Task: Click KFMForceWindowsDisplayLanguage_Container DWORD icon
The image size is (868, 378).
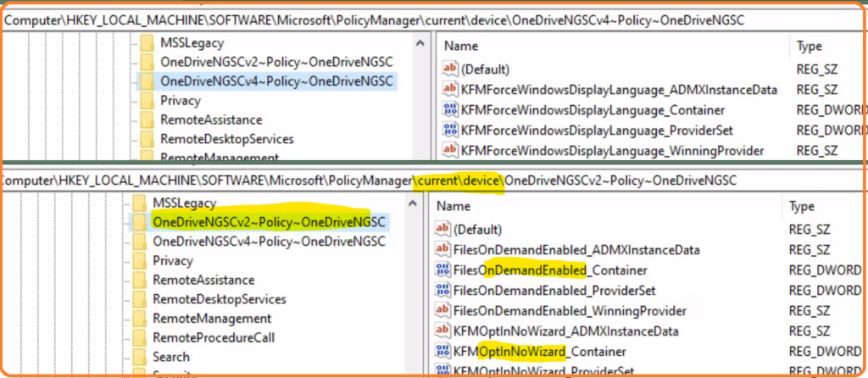Action: [x=451, y=109]
